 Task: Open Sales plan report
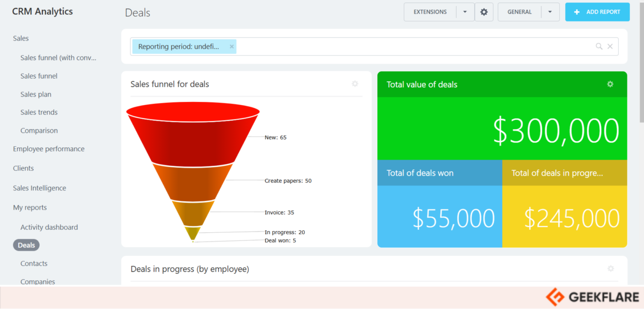(36, 94)
